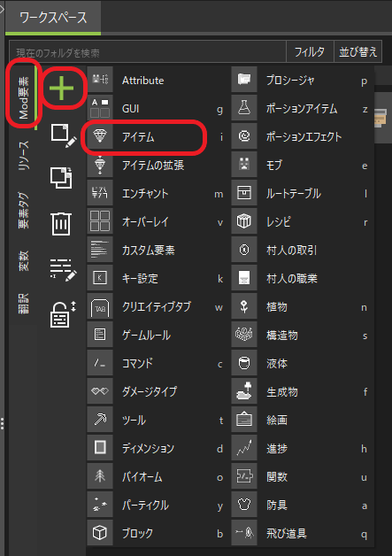The width and height of the screenshot is (392, 556).
Task: Expand the collapsed left panel arrow
Action: point(2,8)
